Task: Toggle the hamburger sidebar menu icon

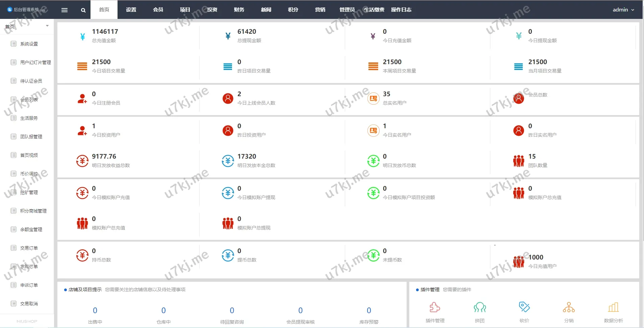Action: 65,10
